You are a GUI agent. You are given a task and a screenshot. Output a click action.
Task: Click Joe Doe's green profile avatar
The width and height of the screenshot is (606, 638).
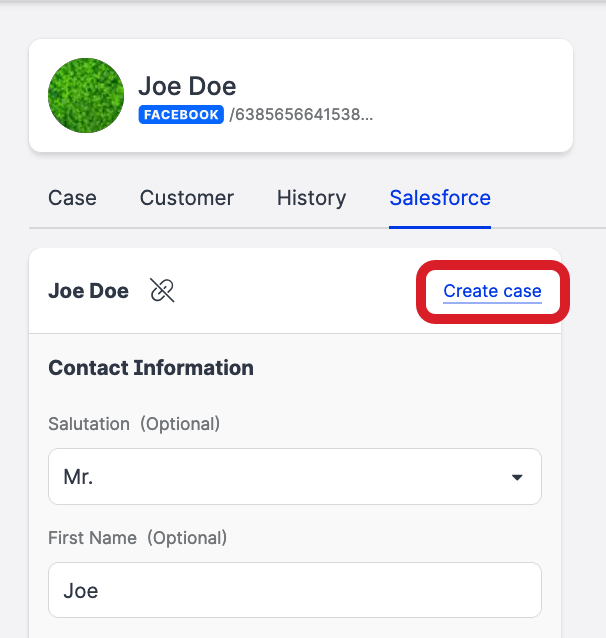click(x=86, y=96)
